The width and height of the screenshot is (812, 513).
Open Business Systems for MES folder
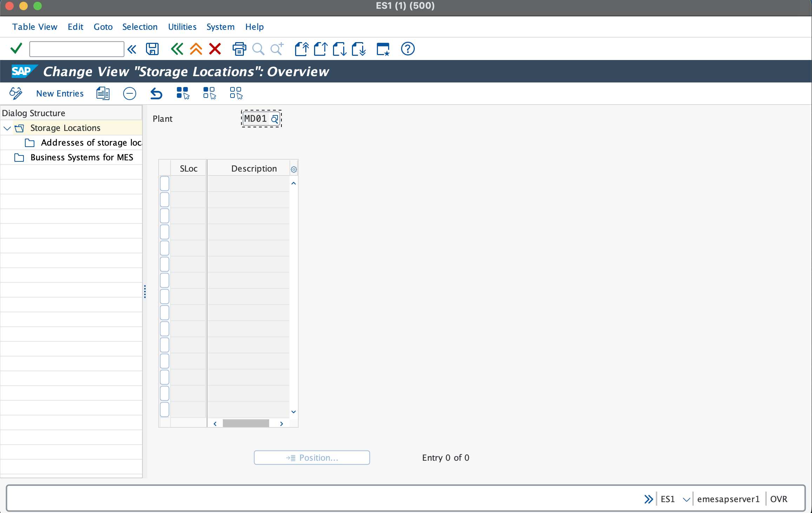(82, 158)
